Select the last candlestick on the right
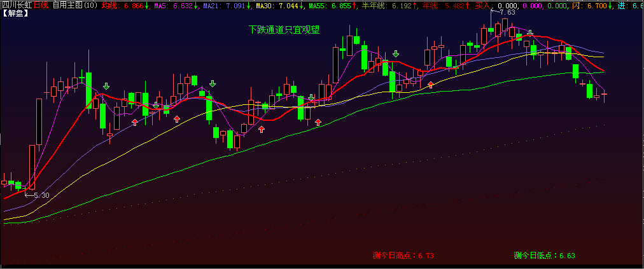Image resolution: width=644 pixels, height=269 pixels. [x=604, y=95]
